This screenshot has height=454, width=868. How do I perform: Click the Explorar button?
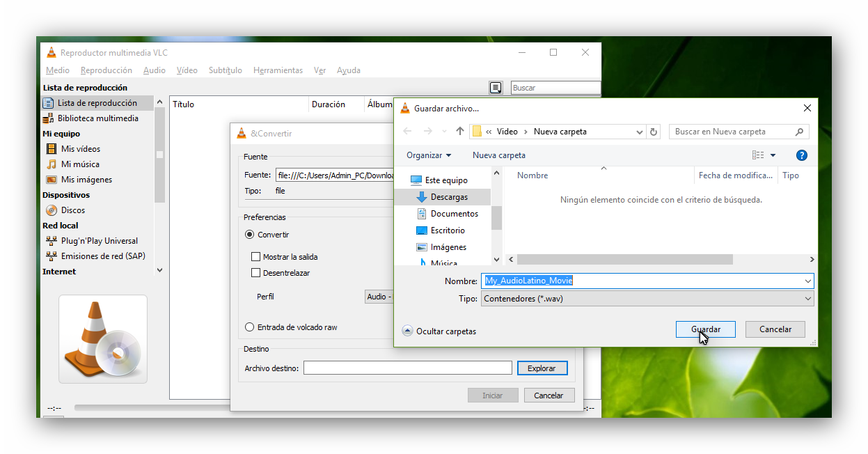[542, 368]
